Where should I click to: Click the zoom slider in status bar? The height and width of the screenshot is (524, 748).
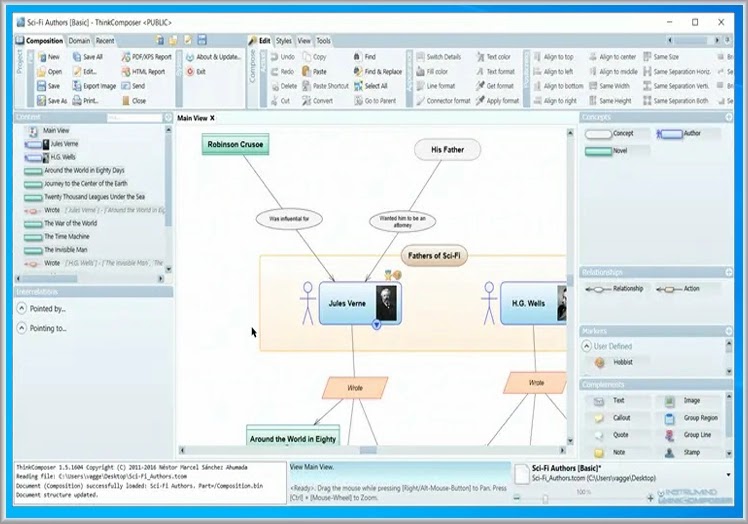(x=545, y=499)
